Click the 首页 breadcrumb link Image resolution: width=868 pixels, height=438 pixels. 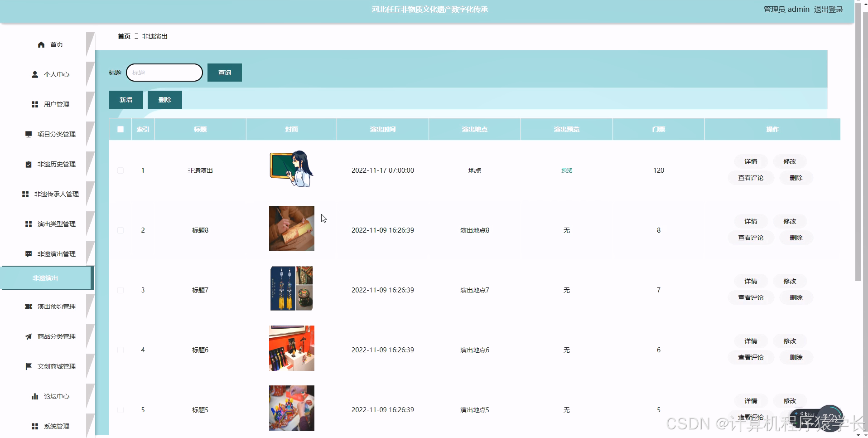[124, 36]
